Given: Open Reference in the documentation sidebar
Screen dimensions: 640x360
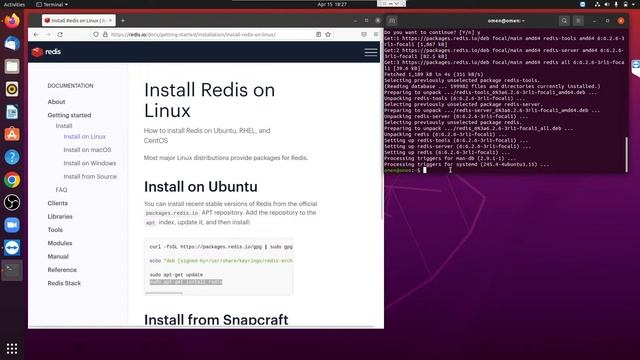Looking at the screenshot, I should [x=62, y=270].
